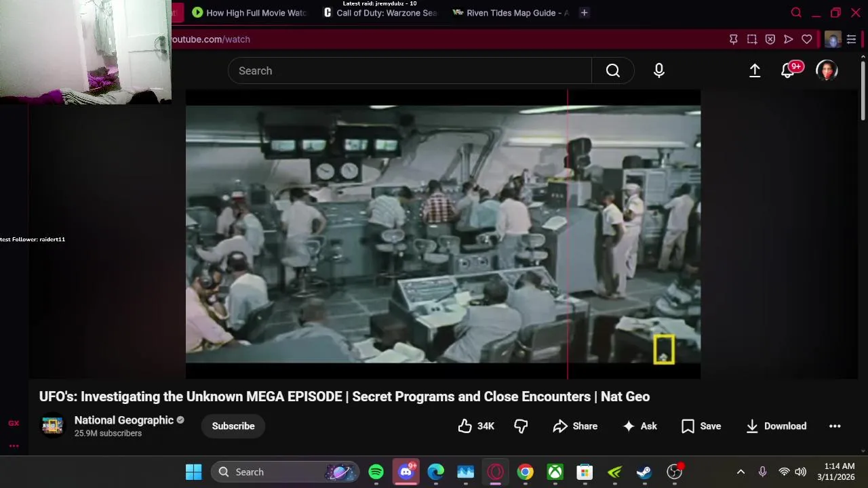Click the Share button
868x488 pixels.
575,426
